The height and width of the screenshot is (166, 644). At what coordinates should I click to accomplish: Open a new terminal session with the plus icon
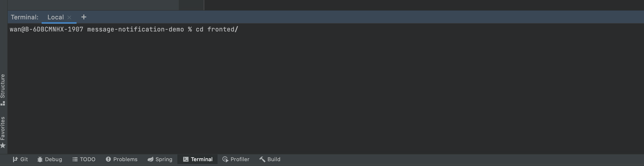[84, 17]
